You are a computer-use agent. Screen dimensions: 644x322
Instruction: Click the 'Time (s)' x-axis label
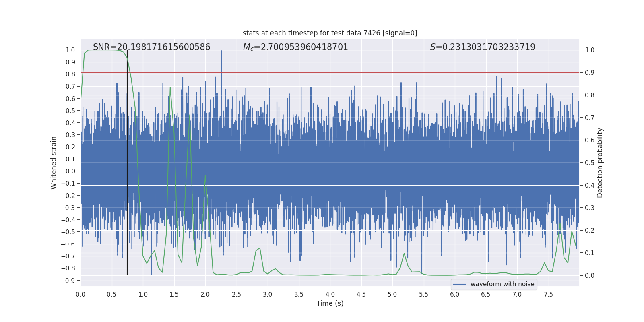(x=330, y=303)
